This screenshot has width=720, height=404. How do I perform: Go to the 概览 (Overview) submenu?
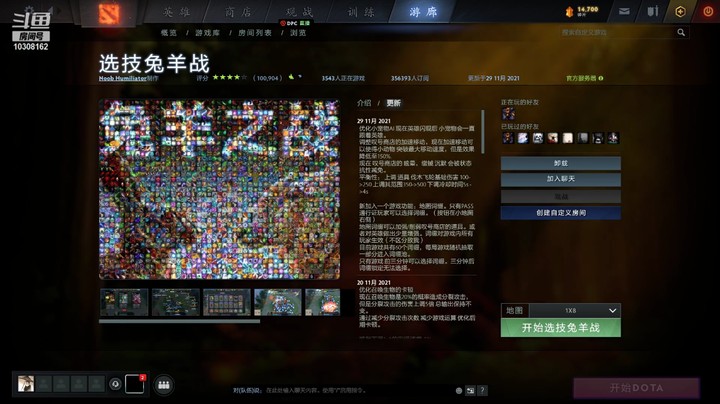click(x=169, y=33)
